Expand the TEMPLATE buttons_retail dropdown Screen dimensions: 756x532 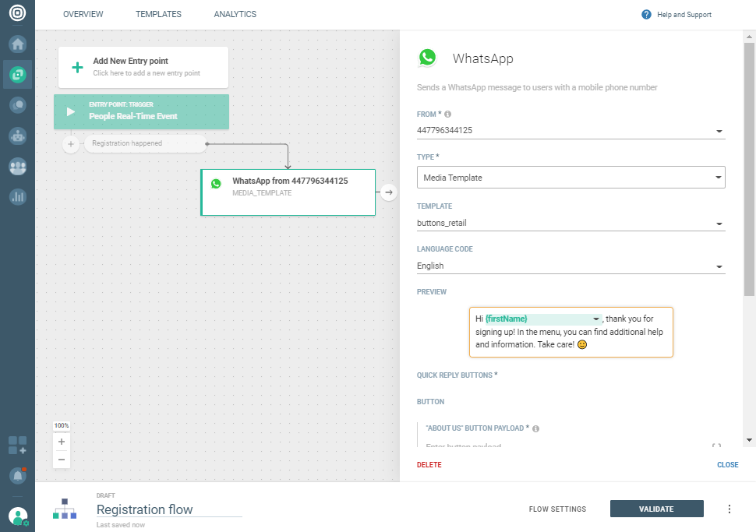719,224
